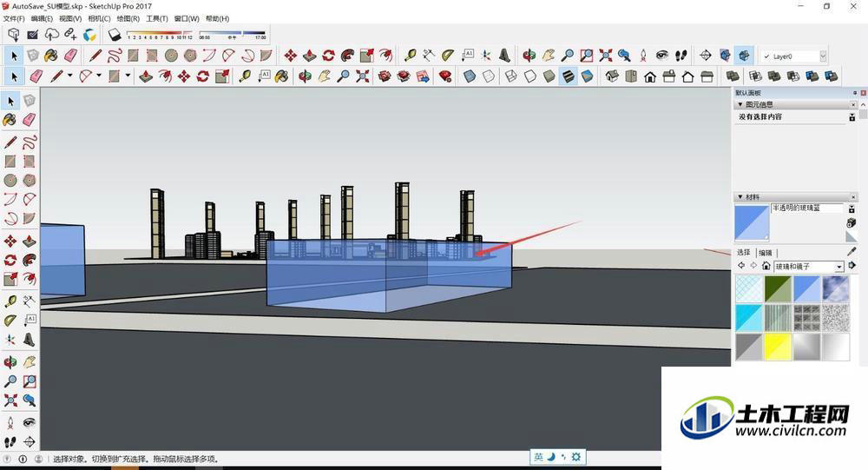Screen dimensions: 868x470
Task: Select Position Camera in the left toolbar
Action: point(10,423)
